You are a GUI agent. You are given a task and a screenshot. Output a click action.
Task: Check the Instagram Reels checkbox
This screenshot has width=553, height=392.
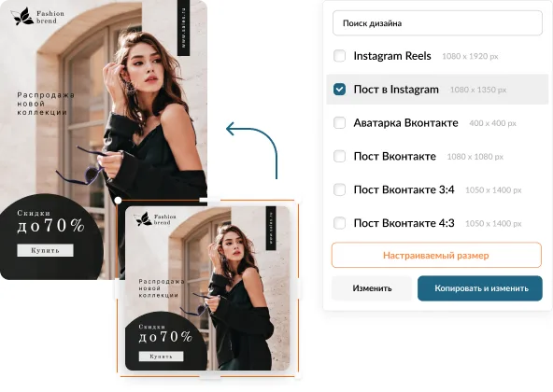(x=339, y=56)
